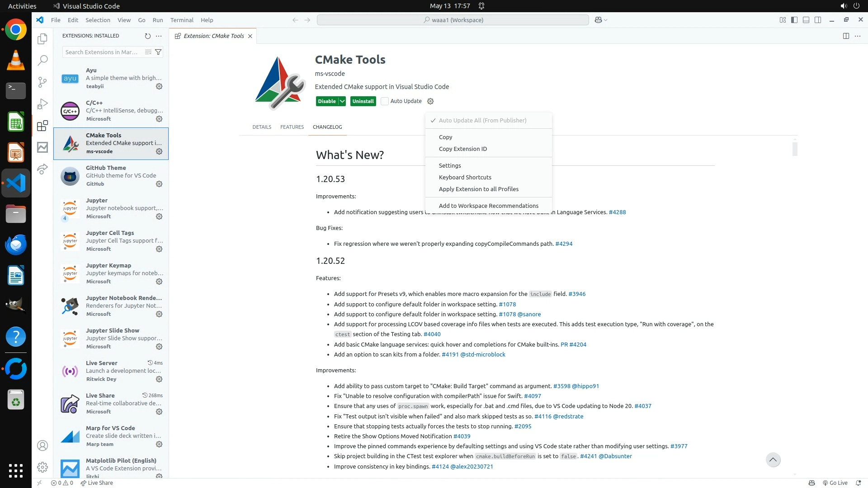Open the Explorer view in activity bar
Viewport: 868px width, 488px height.
click(42, 39)
